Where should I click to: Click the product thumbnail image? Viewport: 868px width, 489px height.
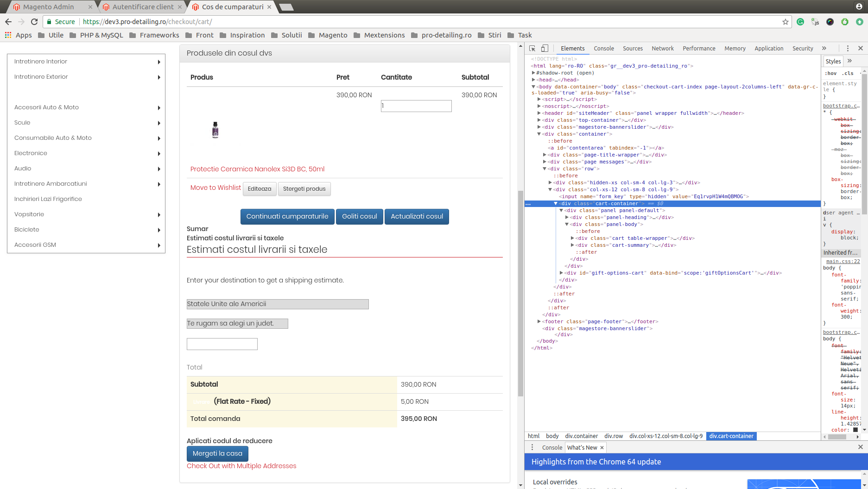pos(215,130)
